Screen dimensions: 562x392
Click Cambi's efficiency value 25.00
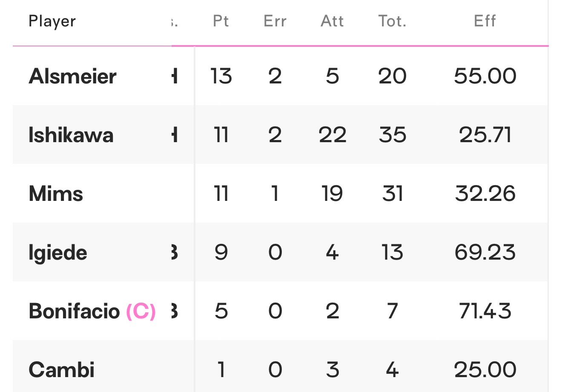point(485,370)
